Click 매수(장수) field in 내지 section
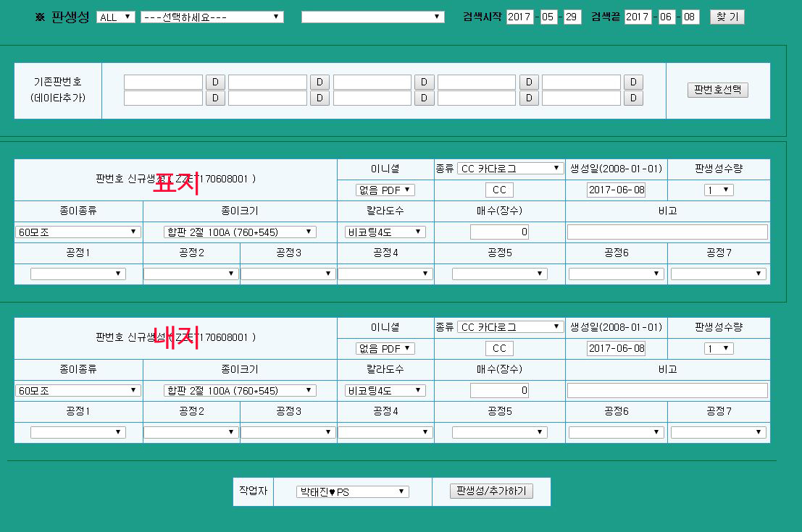 pos(499,390)
